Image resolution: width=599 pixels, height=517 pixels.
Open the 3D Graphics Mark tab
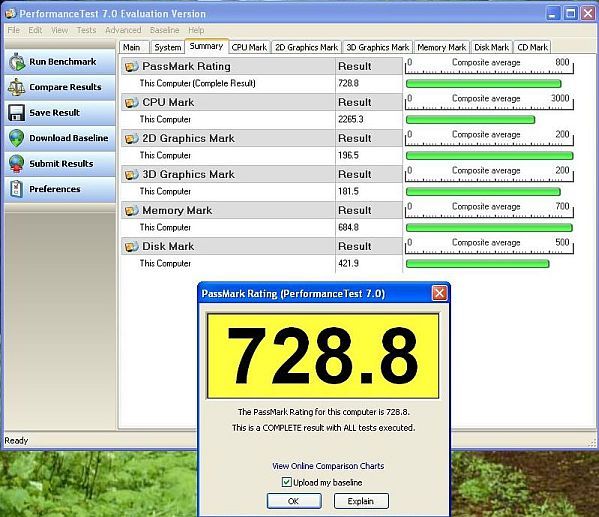pyautogui.click(x=377, y=47)
